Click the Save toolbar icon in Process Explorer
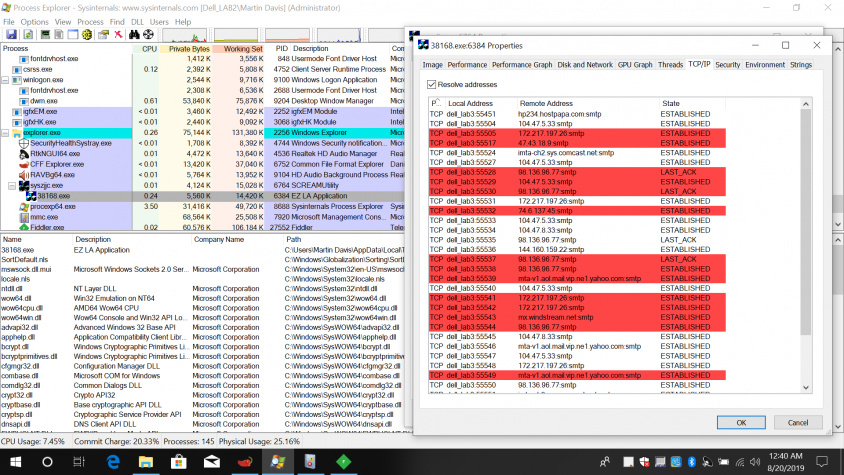The width and height of the screenshot is (844, 475). 11,35
